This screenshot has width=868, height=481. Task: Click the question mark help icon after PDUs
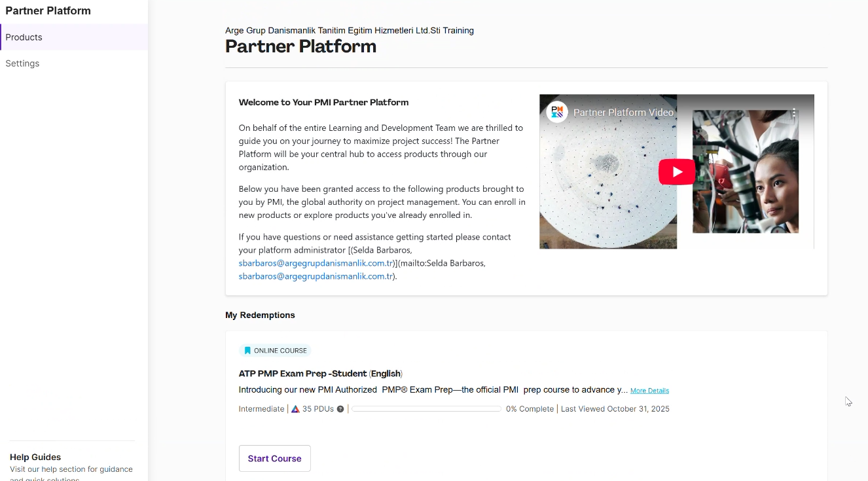pyautogui.click(x=340, y=409)
